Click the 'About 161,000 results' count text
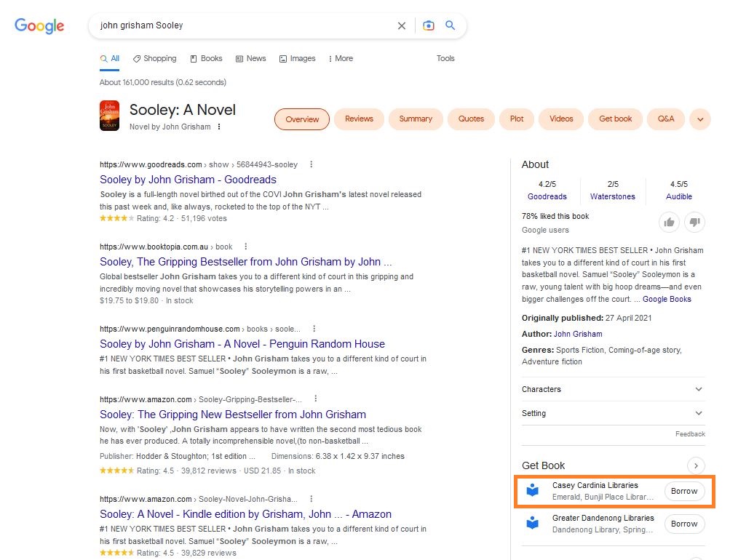 (x=163, y=82)
